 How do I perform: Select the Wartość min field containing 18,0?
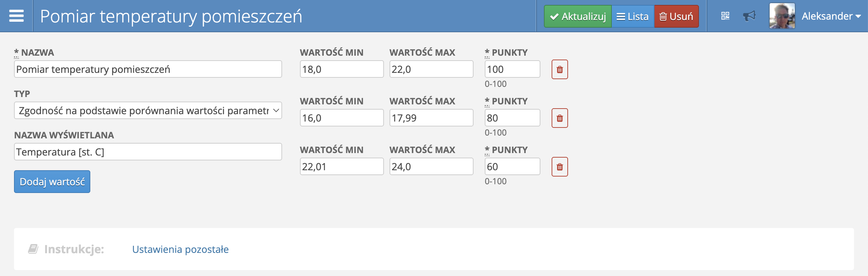coord(342,69)
